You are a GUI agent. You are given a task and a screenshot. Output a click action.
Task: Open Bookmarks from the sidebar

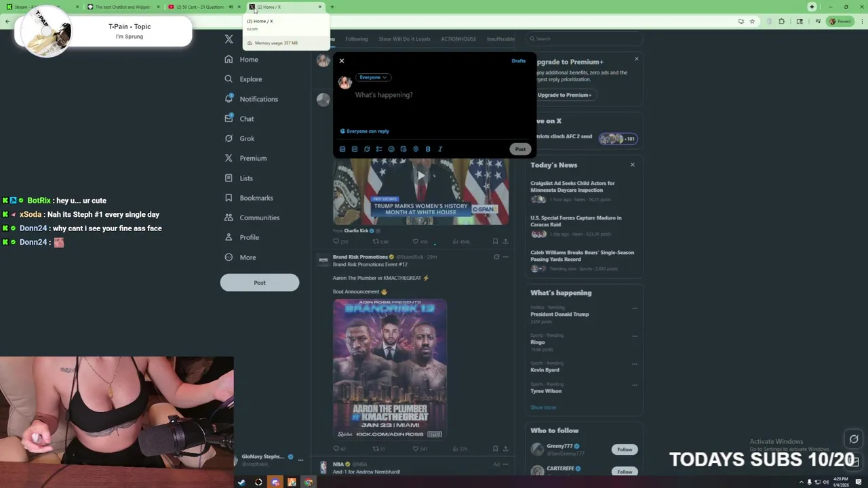pyautogui.click(x=249, y=198)
